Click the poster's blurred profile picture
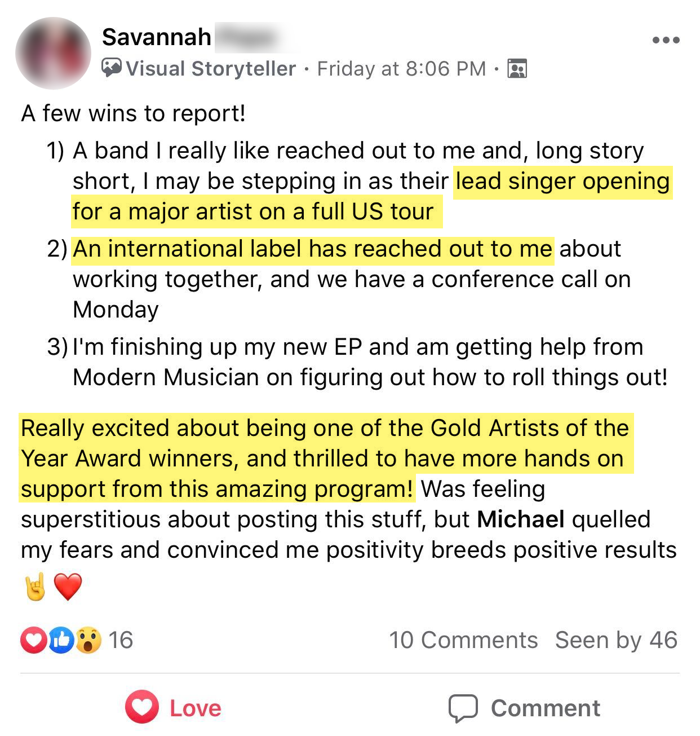This screenshot has width=700, height=736. click(x=53, y=53)
